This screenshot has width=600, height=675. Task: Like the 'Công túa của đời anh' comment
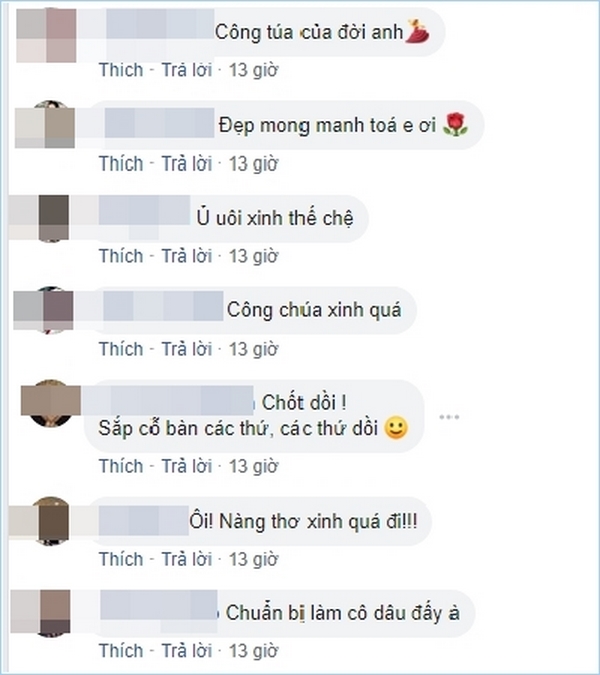[121, 70]
